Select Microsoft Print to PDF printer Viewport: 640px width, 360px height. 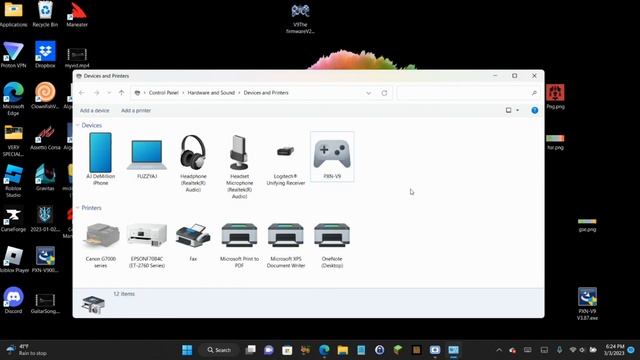point(239,245)
